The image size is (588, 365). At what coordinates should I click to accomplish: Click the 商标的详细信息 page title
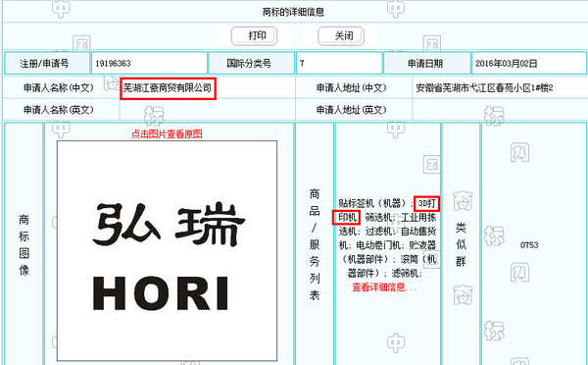coord(293,12)
